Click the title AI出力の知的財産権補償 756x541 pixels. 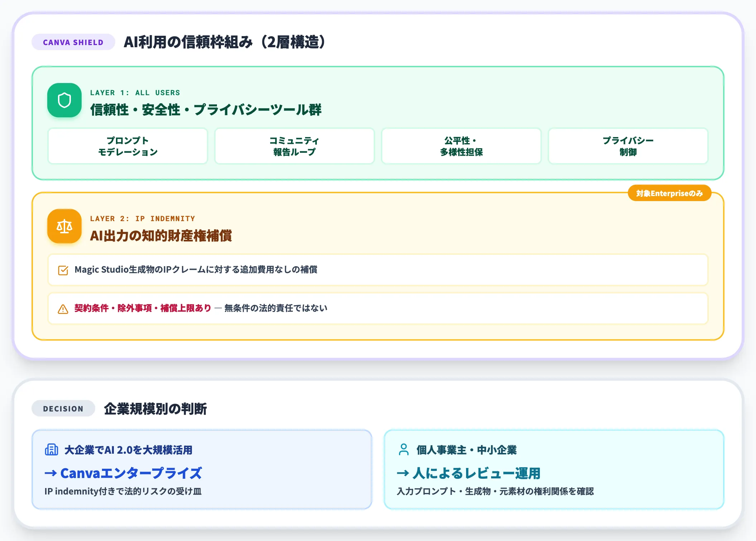coord(161,235)
